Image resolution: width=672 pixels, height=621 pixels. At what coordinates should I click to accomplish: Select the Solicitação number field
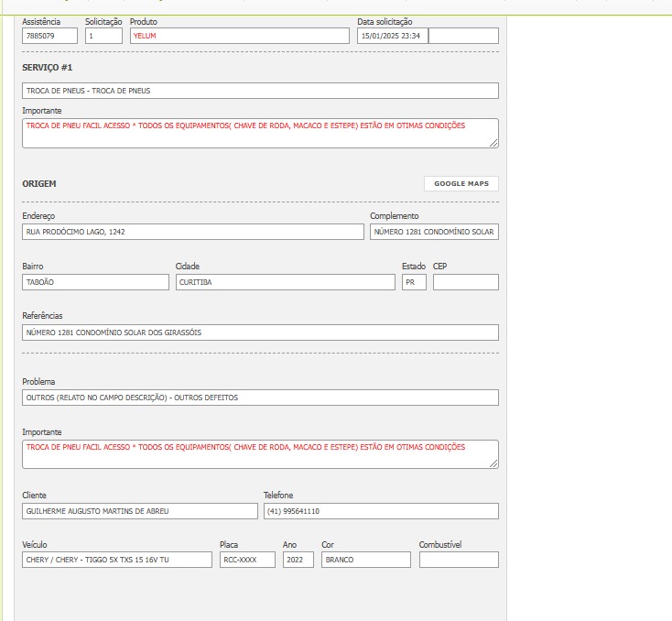click(x=103, y=36)
